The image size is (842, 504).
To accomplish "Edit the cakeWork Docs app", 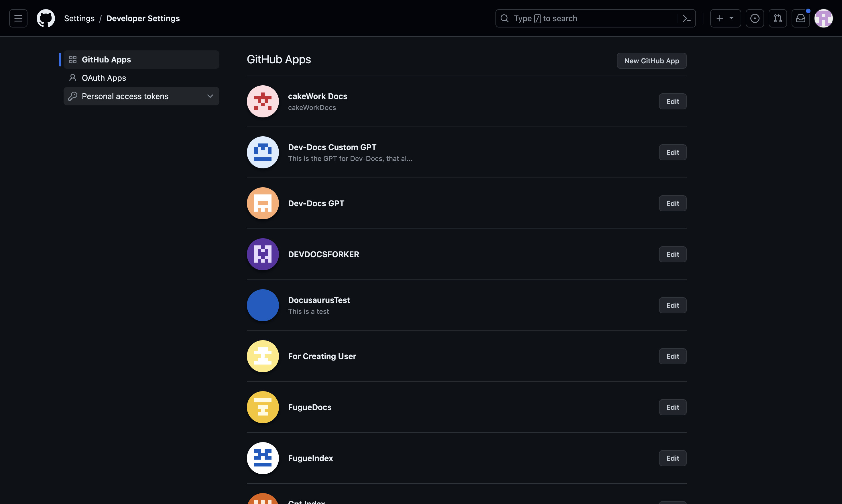I will tap(672, 101).
